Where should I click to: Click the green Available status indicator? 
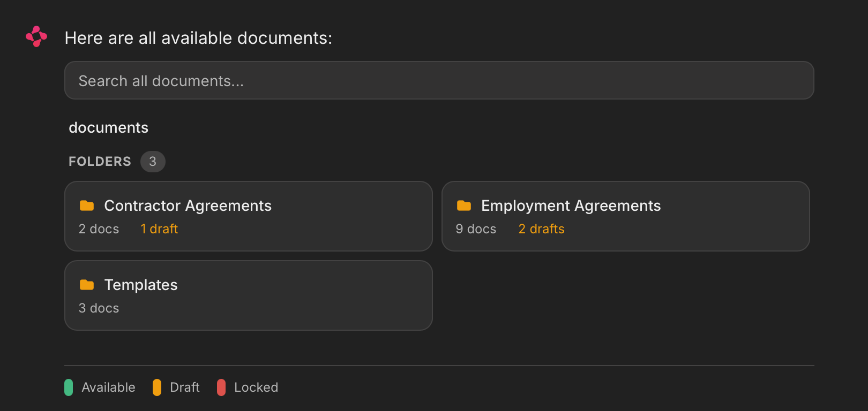tap(69, 387)
